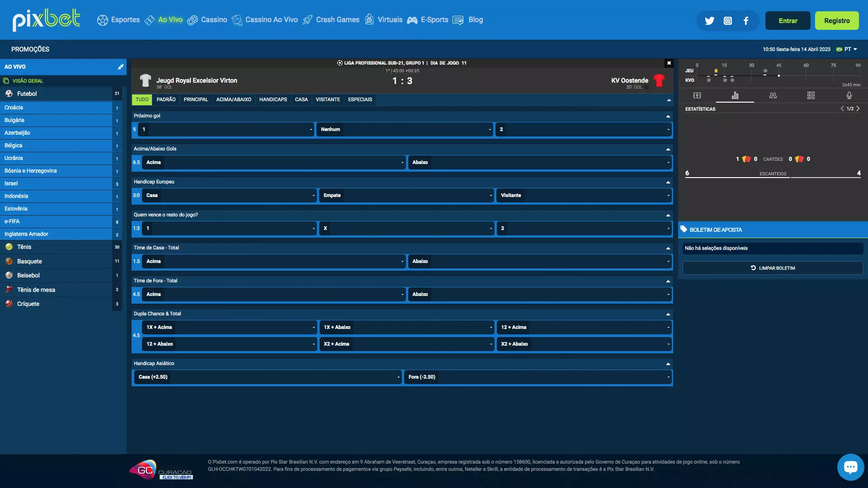This screenshot has width=868, height=488.
Task: Collapse the Handicap Europeu market
Action: click(668, 182)
